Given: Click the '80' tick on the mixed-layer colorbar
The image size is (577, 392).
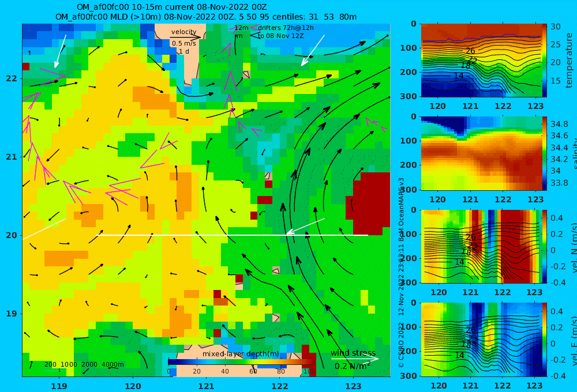Looking at the screenshot, I should 281,371.
